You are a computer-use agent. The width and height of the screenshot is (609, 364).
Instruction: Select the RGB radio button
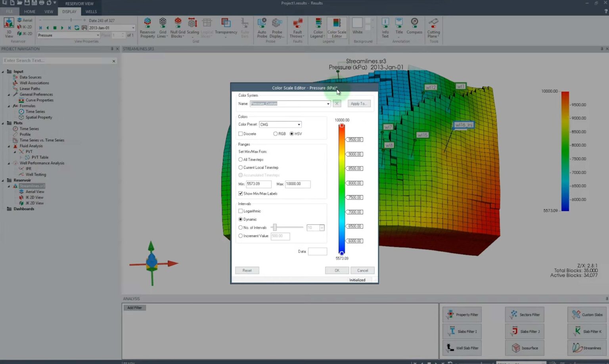276,134
